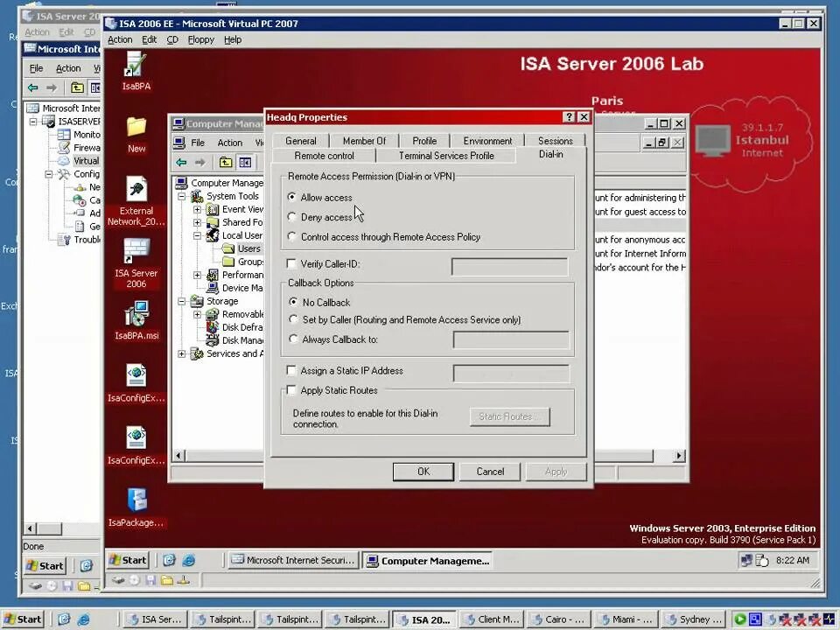Click the guest Start button
Image resolution: width=840 pixels, height=630 pixels.
click(128, 560)
